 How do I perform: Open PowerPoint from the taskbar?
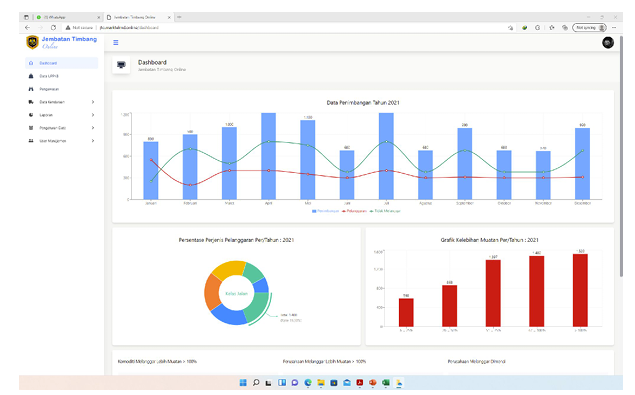coord(373,382)
